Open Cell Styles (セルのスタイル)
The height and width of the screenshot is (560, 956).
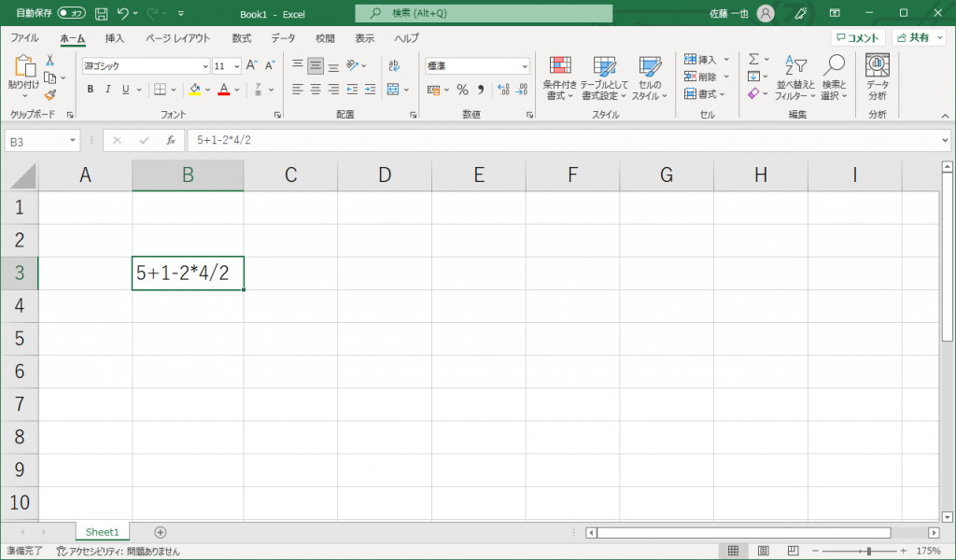click(x=650, y=78)
